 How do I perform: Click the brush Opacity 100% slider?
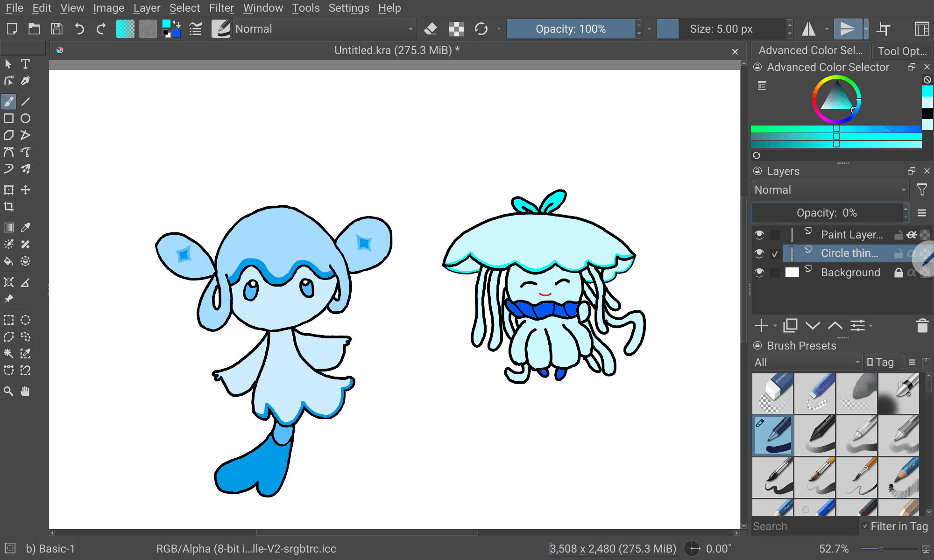click(x=570, y=29)
